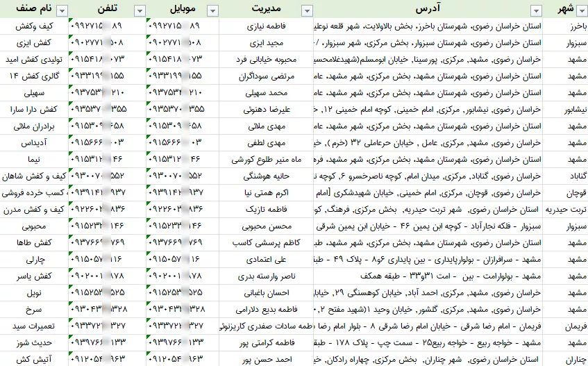Viewport: 588px width, 366px height.
Task: Select the guild name cell تعمیرات سید
Action: (x=34, y=326)
